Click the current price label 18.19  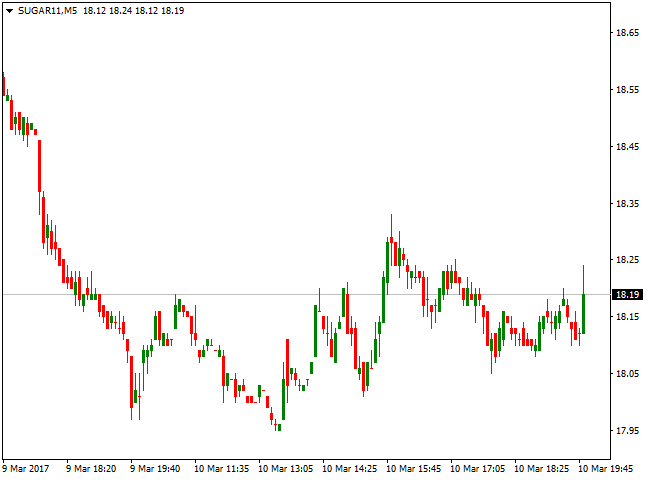[x=628, y=294]
